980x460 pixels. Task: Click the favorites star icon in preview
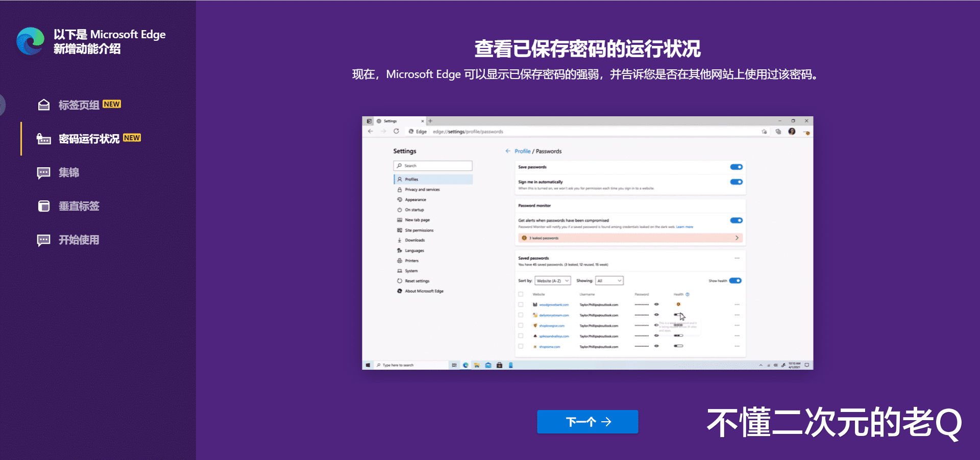(764, 132)
